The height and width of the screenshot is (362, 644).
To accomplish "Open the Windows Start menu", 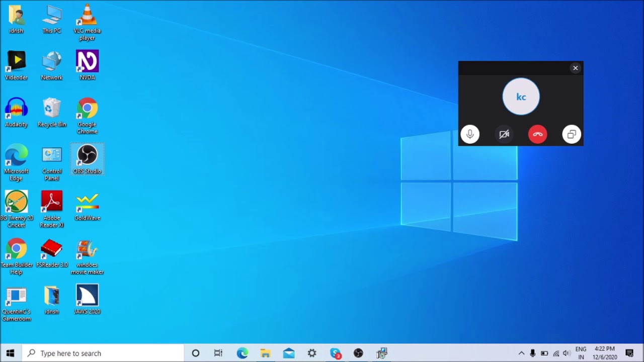I will coord(11,353).
